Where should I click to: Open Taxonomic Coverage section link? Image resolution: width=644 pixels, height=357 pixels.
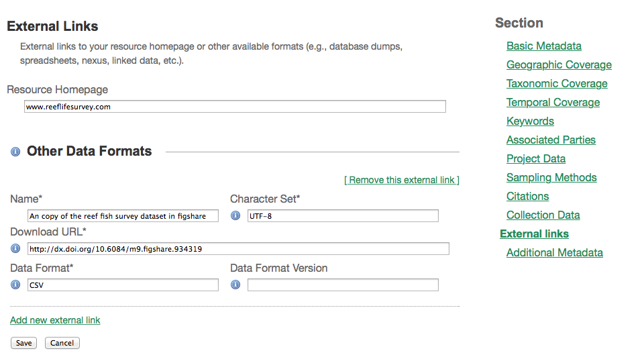click(557, 84)
